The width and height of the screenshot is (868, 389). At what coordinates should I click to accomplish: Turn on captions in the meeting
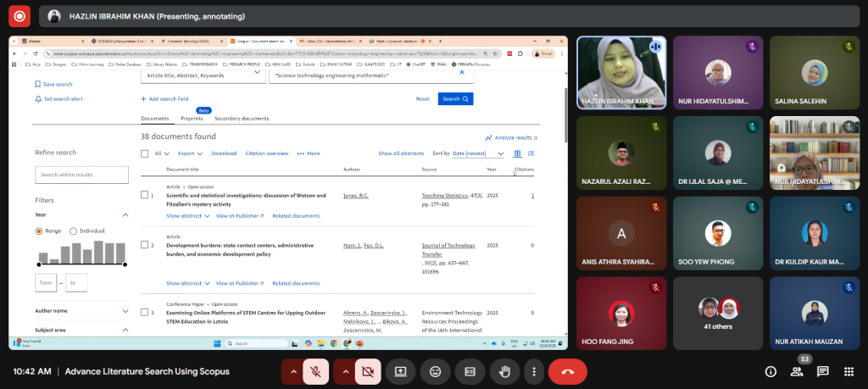coord(470,371)
